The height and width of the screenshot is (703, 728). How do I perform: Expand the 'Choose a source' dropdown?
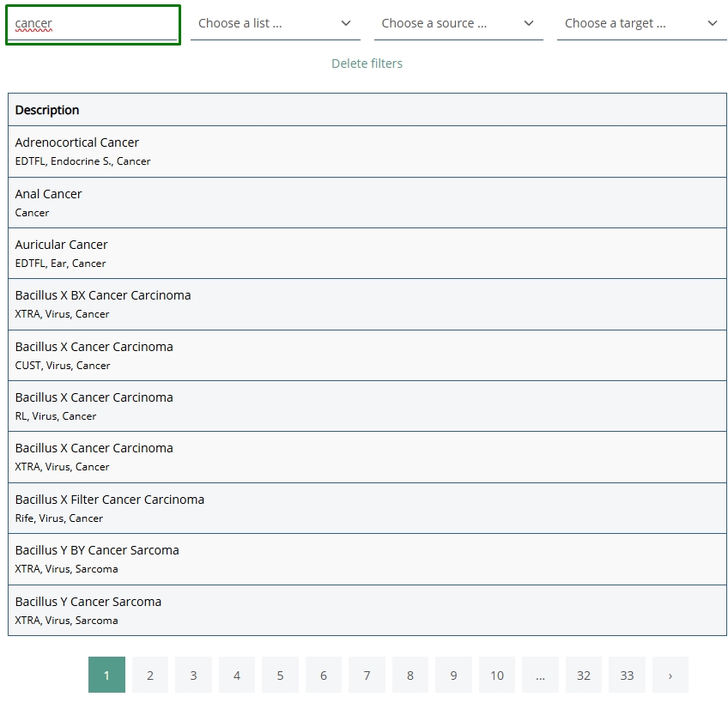click(458, 23)
